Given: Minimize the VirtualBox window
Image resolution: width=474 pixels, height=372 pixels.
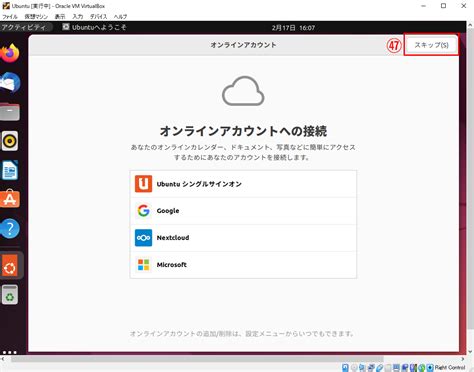Looking at the screenshot, I should (423, 6).
